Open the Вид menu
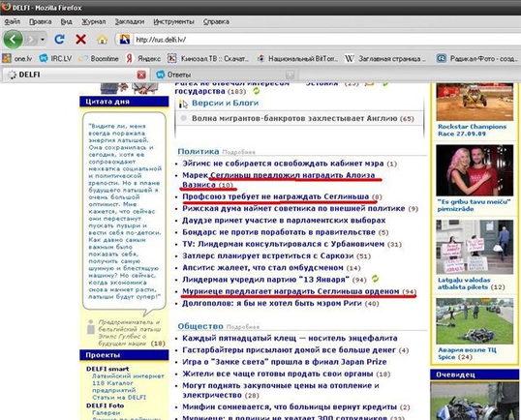 [66, 22]
